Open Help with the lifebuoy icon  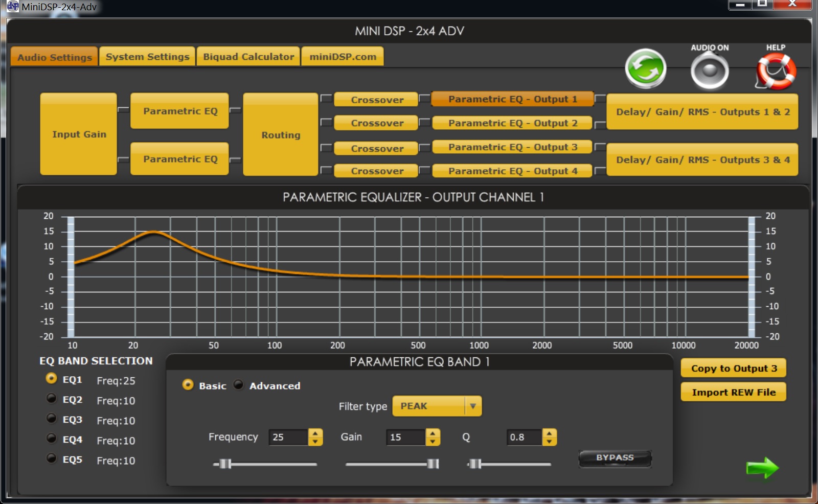(x=776, y=71)
